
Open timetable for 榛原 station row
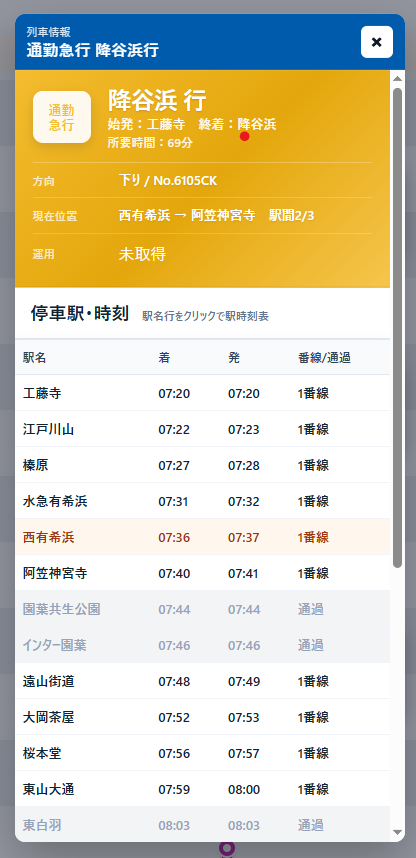203,465
